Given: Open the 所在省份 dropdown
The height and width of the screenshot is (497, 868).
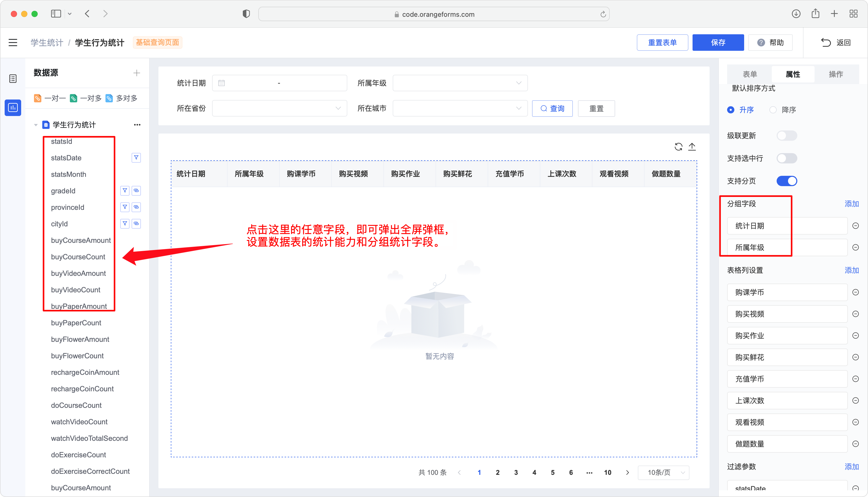Looking at the screenshot, I should pos(279,108).
